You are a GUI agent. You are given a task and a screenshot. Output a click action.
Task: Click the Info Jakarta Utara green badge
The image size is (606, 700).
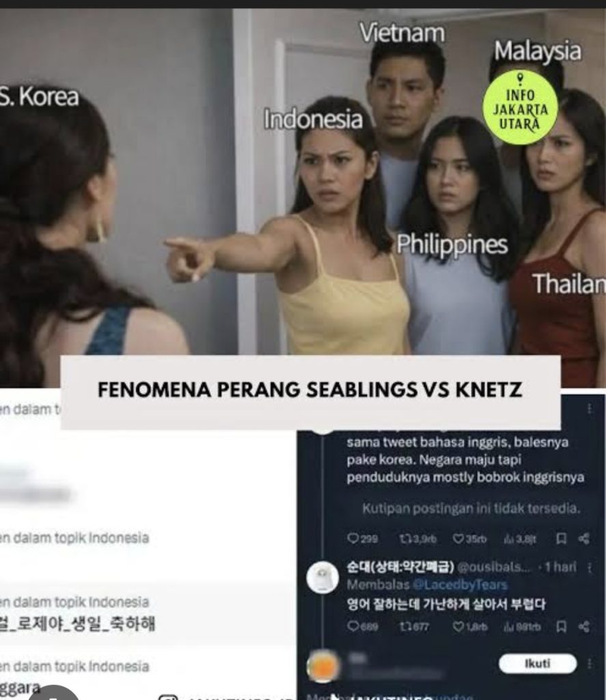tap(521, 108)
